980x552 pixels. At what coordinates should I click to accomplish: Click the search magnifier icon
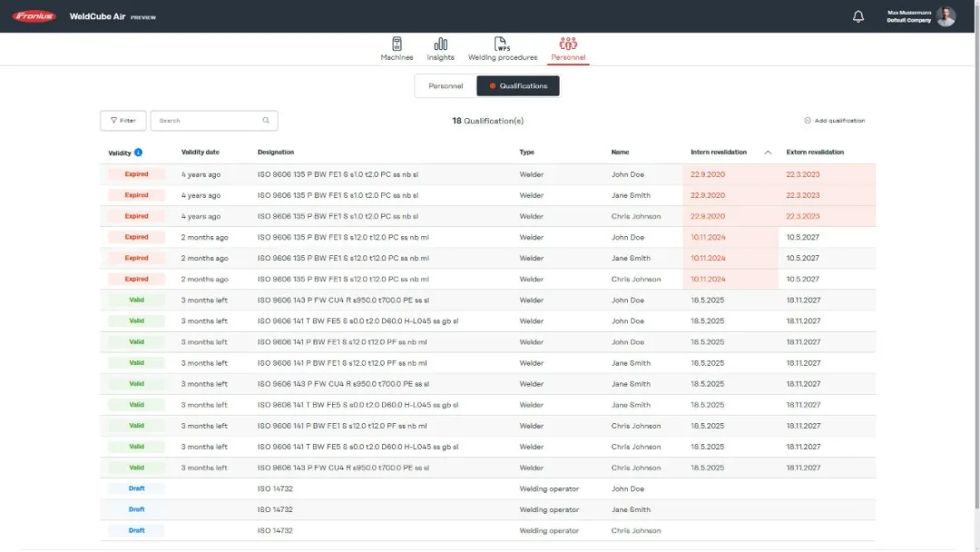266,121
